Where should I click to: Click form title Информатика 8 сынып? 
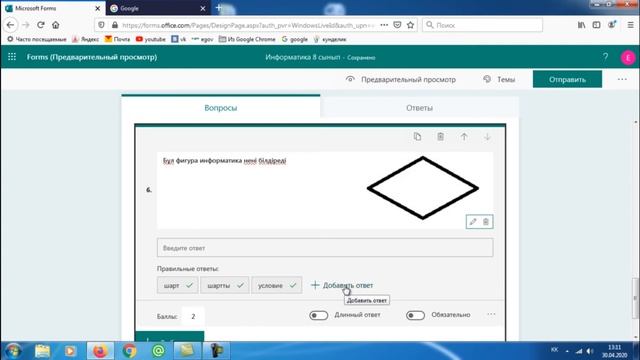point(302,57)
